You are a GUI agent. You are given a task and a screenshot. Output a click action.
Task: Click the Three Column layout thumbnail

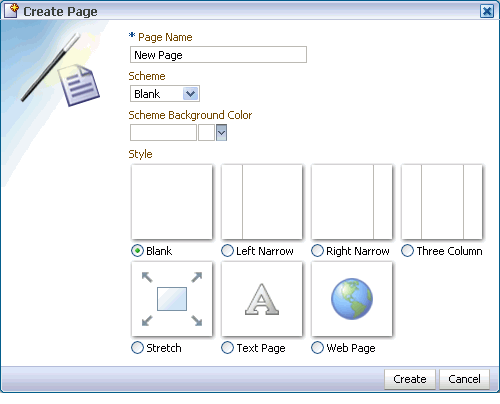click(x=442, y=202)
